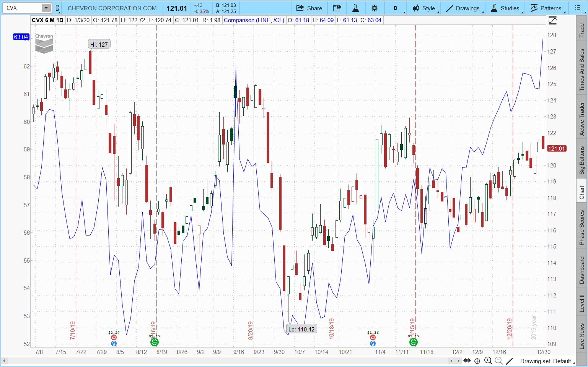Click the ask value A: 121.25
This screenshot has height=367, width=588.
pos(226,11)
